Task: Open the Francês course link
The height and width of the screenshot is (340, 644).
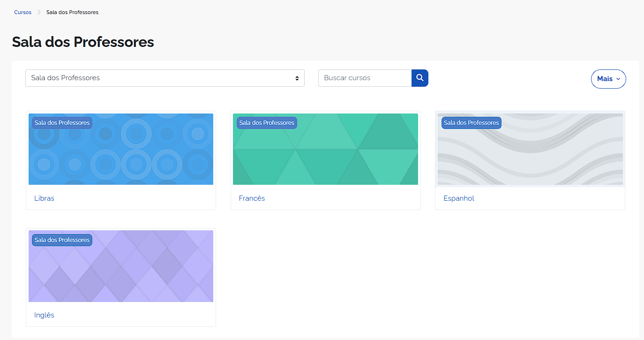Action: pyautogui.click(x=252, y=198)
